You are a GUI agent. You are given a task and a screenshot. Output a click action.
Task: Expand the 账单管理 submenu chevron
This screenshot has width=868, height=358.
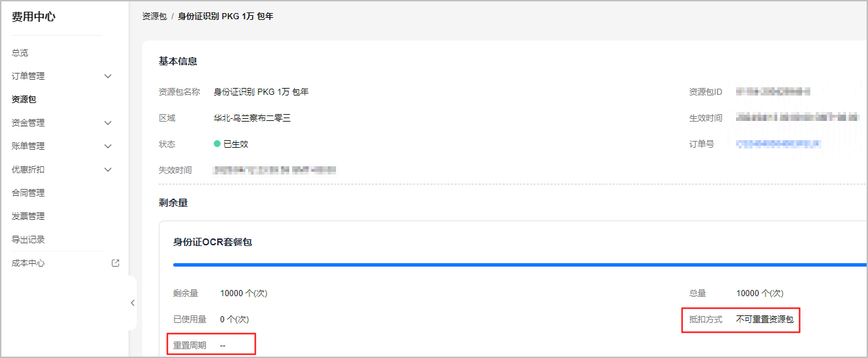tap(108, 146)
